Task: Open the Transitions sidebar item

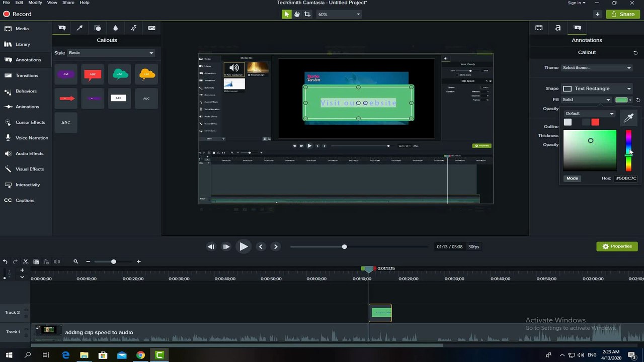Action: [21, 75]
